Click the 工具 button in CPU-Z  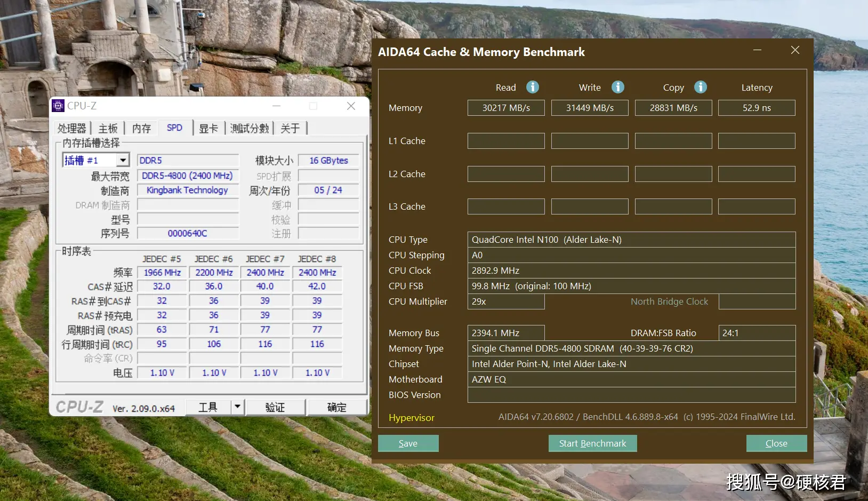tap(208, 407)
